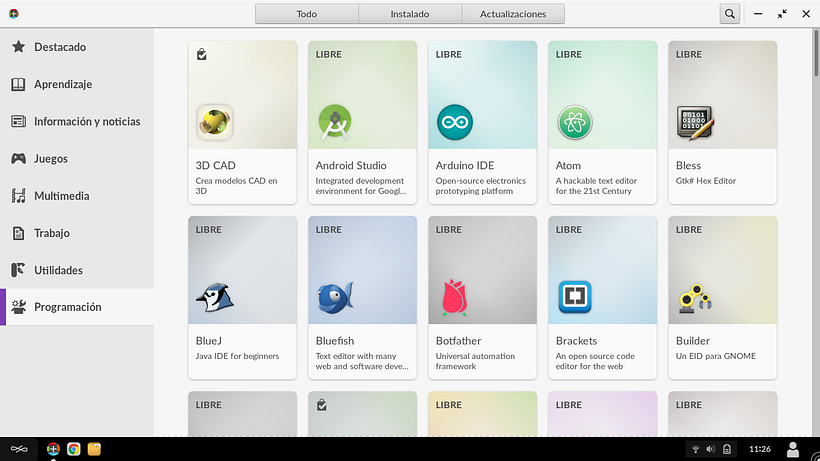Click the battery status icon
Screen dimensions: 820x461
[x=727, y=449]
